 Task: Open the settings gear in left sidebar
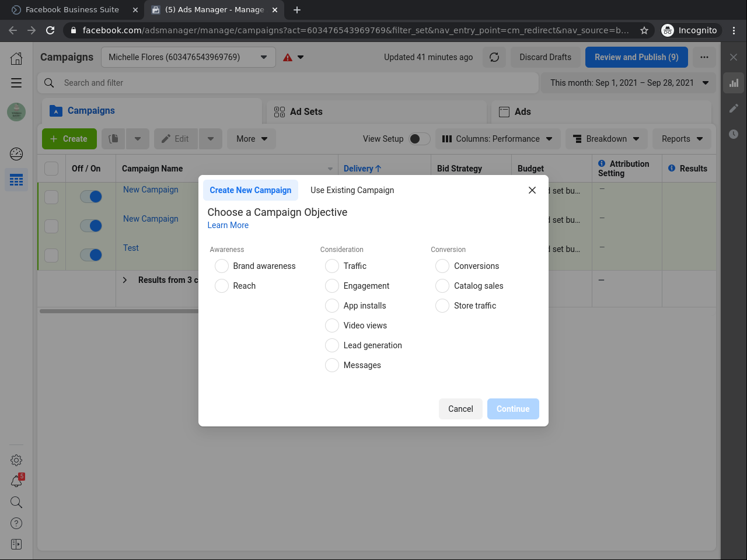click(16, 460)
